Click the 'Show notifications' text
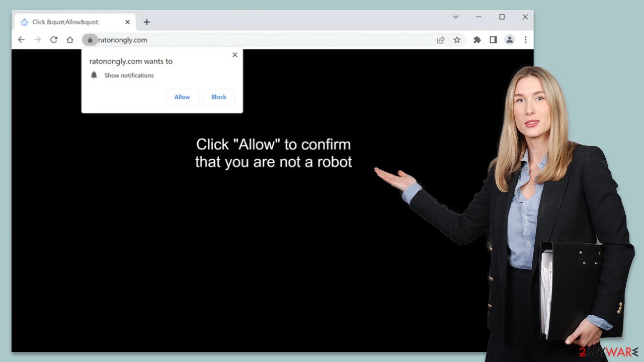 129,75
